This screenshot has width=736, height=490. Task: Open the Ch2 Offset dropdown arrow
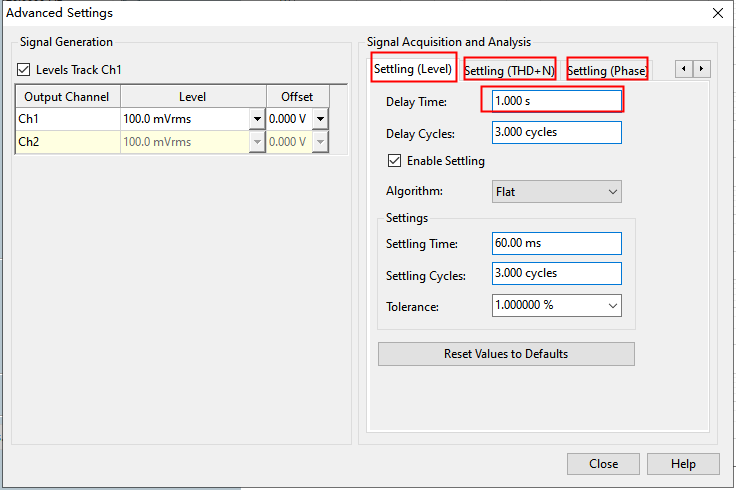[x=320, y=142]
